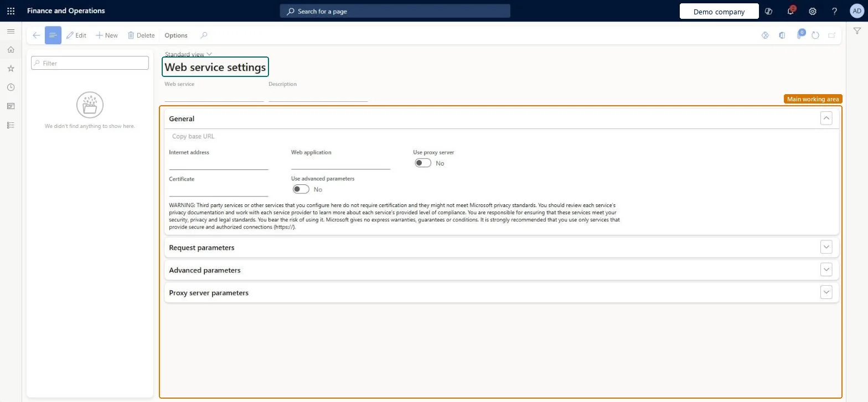The height and width of the screenshot is (402, 868).
Task: Toggle Use advanced parameters switch
Action: point(301,189)
